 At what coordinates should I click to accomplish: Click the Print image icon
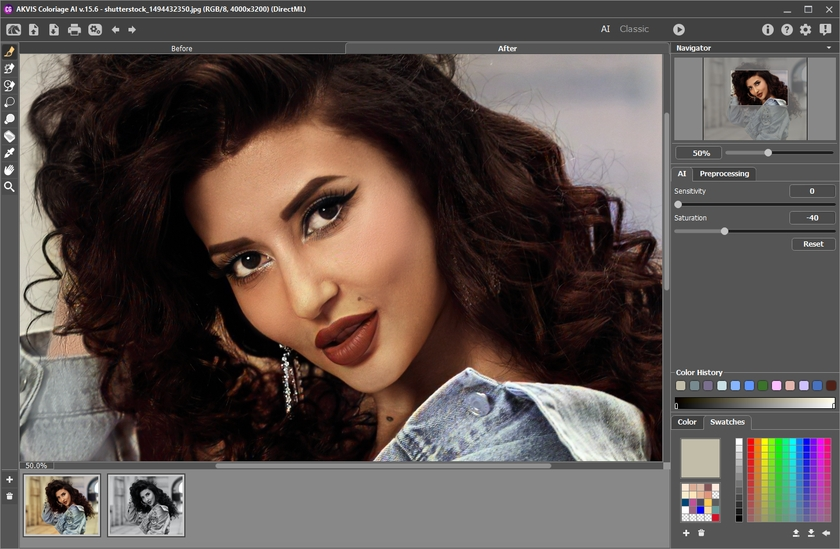tap(74, 30)
